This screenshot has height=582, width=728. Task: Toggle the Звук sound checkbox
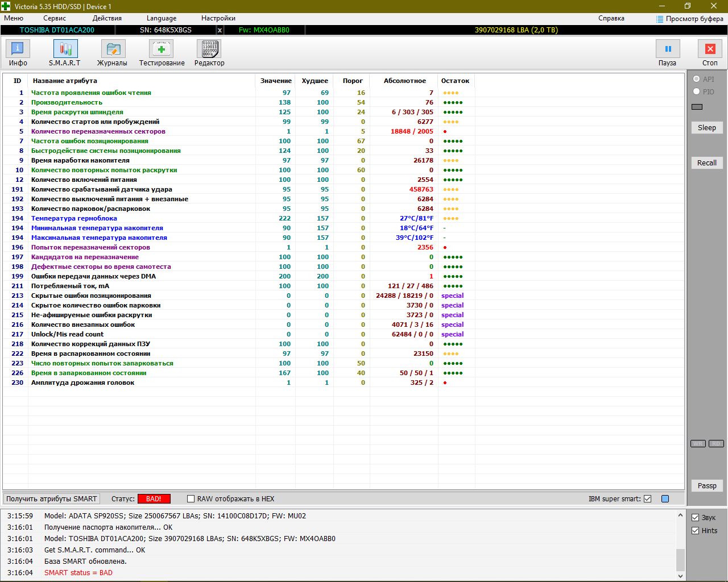695,518
